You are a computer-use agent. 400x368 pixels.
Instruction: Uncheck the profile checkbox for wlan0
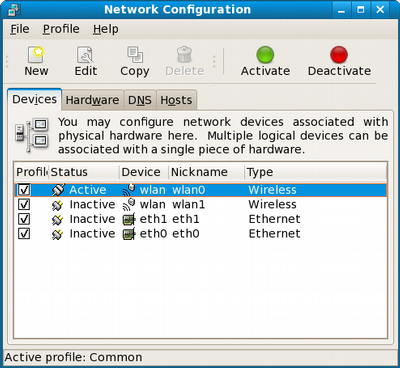click(24, 190)
